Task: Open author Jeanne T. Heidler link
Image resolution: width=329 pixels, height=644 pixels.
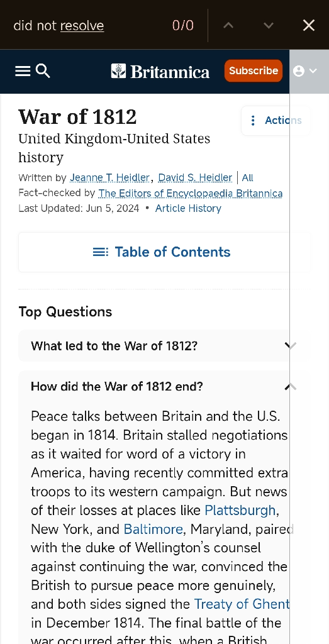Action: point(109,178)
